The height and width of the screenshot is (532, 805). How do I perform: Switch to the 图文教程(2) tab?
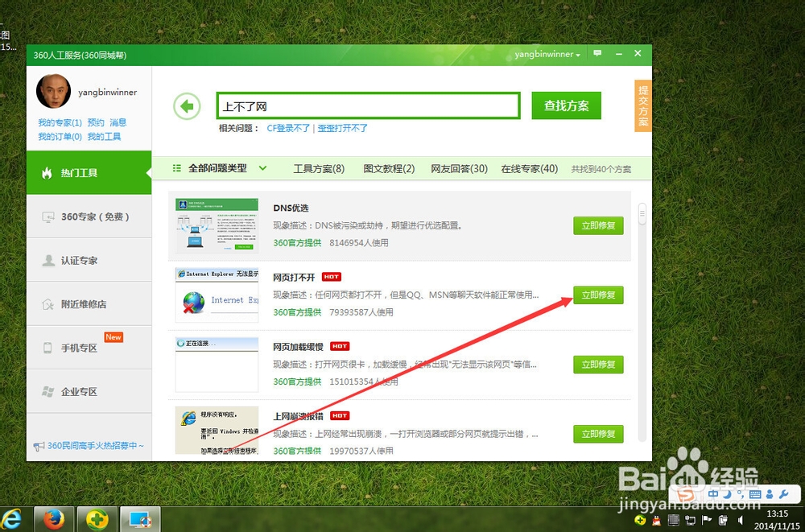(389, 168)
